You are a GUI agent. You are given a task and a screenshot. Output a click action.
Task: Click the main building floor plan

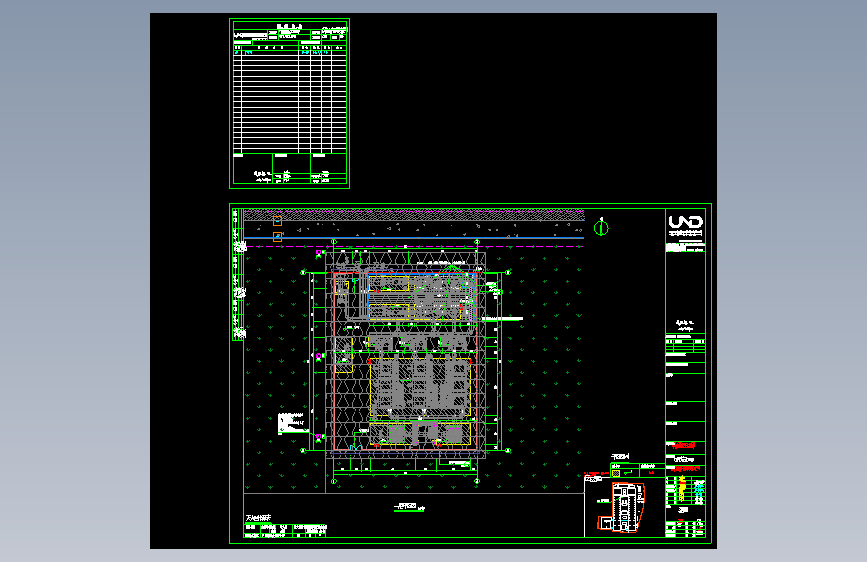(x=406, y=355)
